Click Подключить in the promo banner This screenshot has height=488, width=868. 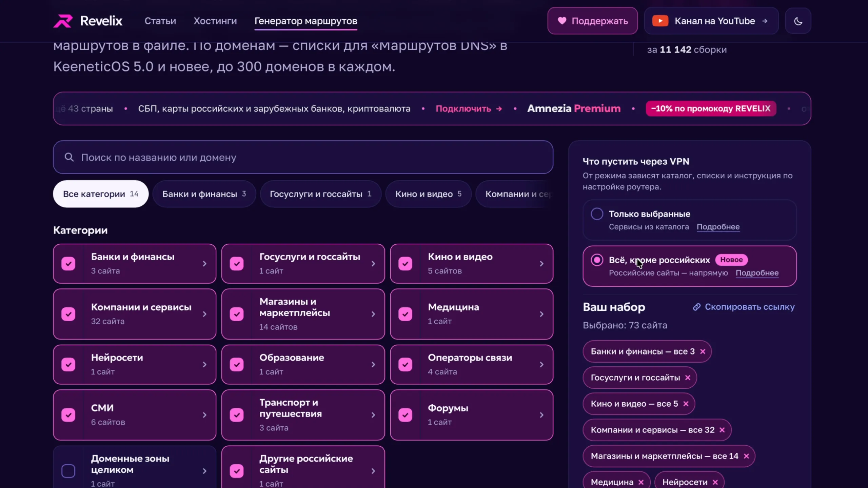pyautogui.click(x=469, y=108)
